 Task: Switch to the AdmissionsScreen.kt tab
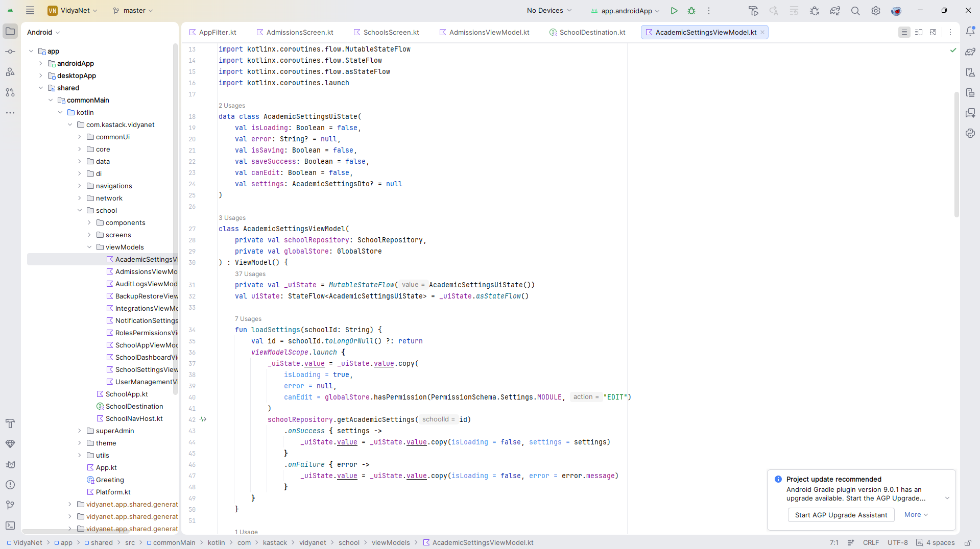[x=295, y=32]
